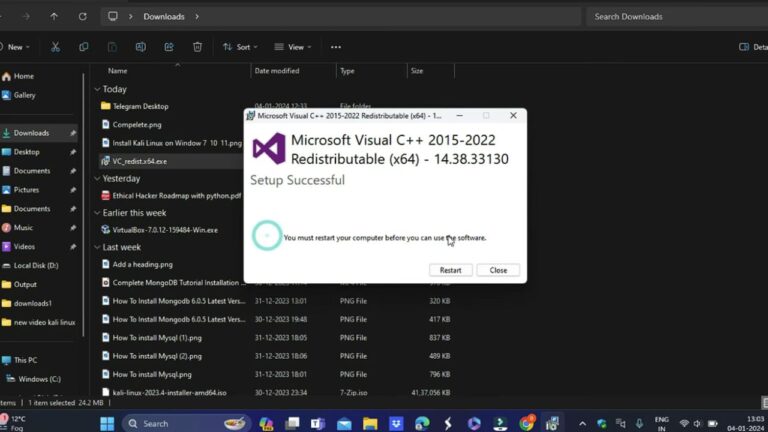
Task: Refresh the Downloads folder view
Action: (x=83, y=17)
